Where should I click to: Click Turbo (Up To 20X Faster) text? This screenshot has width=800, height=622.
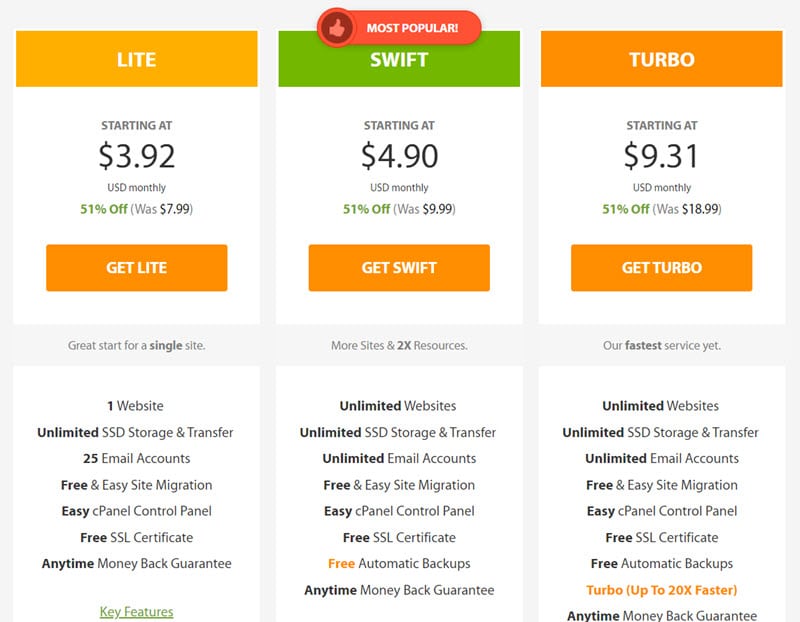coord(662,590)
